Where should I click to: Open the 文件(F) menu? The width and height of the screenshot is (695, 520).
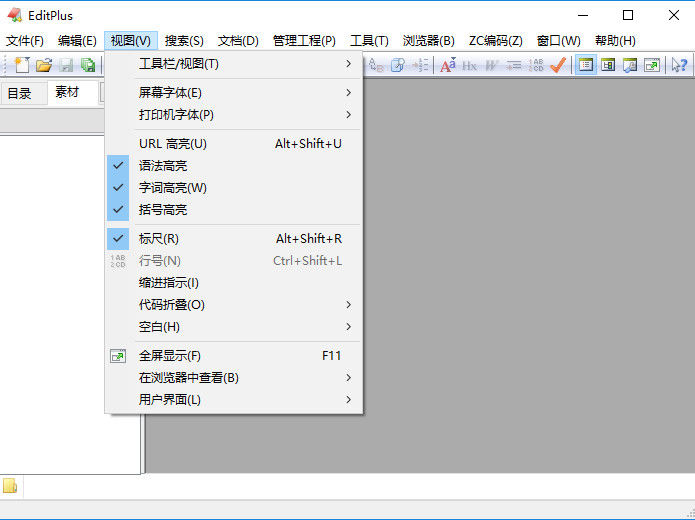(25, 41)
